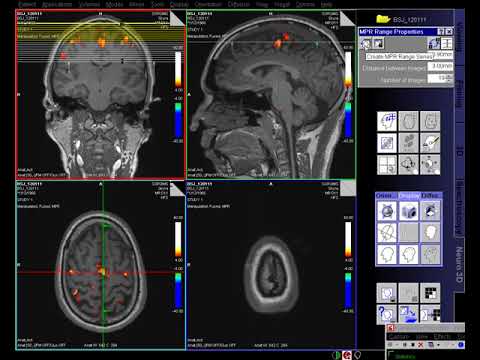Click the pause button in recorder toolbar
Screen dimensions: 480x360
click(x=405, y=345)
